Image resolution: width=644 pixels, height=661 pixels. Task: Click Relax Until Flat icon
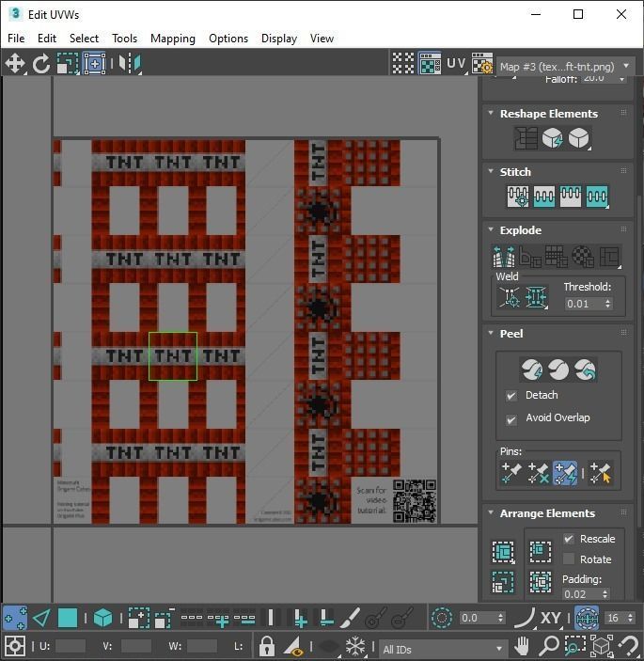coord(552,138)
